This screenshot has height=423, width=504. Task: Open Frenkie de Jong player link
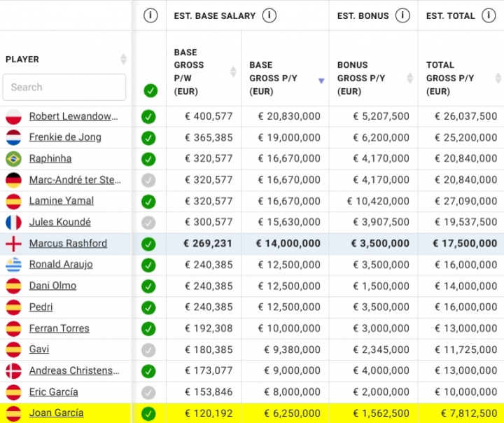click(65, 137)
